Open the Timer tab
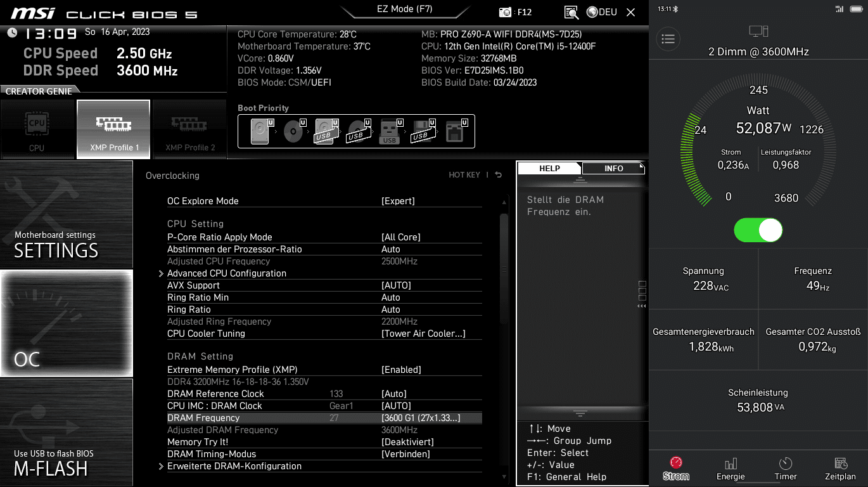Viewport: 868px width, 487px height. click(786, 469)
